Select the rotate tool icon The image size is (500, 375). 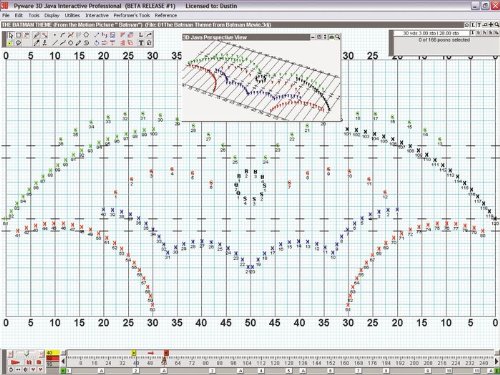(x=97, y=43)
